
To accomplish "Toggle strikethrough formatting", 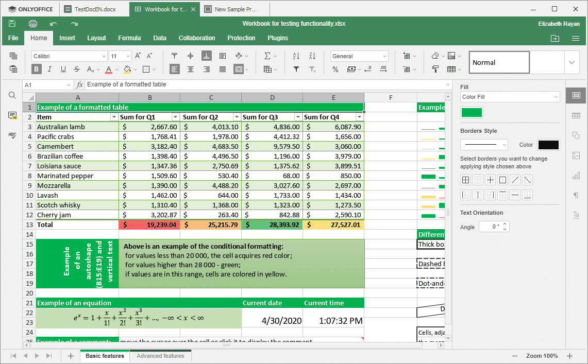I will pyautogui.click(x=76, y=69).
